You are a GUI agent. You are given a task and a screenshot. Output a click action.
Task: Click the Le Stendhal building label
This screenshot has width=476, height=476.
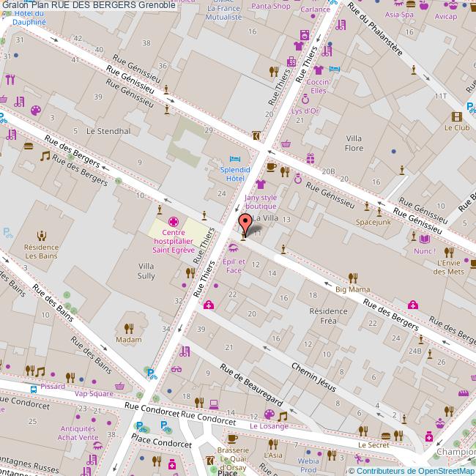pyautogui.click(x=108, y=131)
